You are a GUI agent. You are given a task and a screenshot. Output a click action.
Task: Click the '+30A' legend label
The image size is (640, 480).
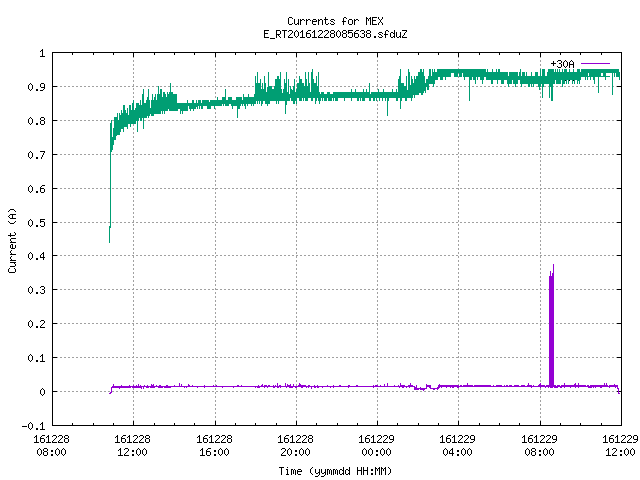coord(562,64)
